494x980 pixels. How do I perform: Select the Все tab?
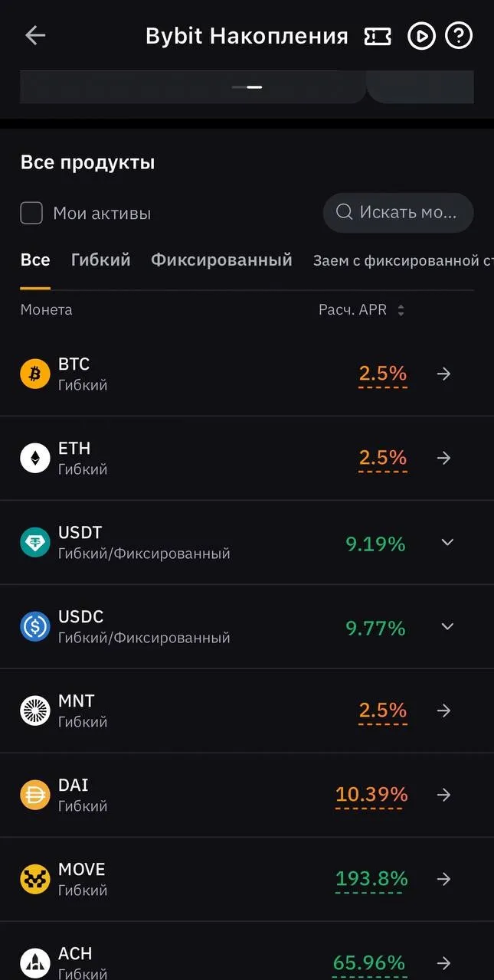[x=35, y=260]
